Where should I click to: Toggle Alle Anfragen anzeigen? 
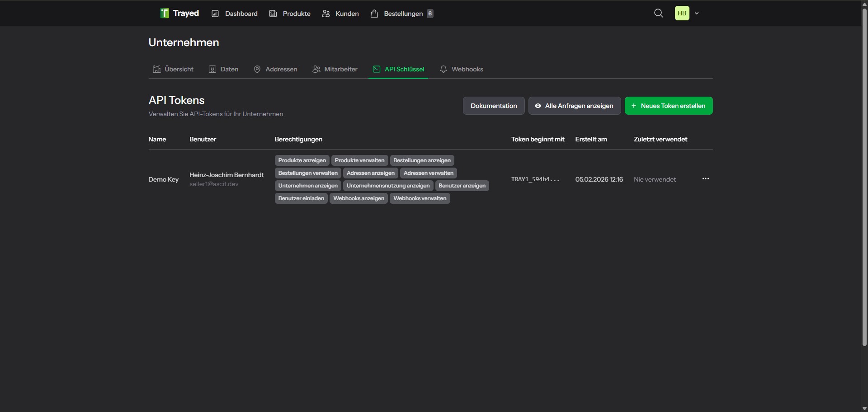click(x=574, y=105)
